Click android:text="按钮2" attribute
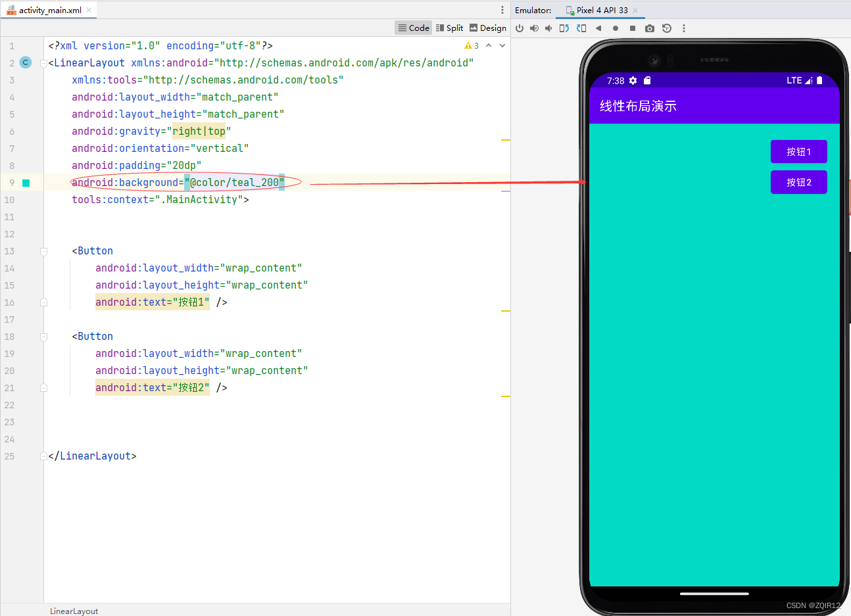Screen dimensions: 851x616 153,388
